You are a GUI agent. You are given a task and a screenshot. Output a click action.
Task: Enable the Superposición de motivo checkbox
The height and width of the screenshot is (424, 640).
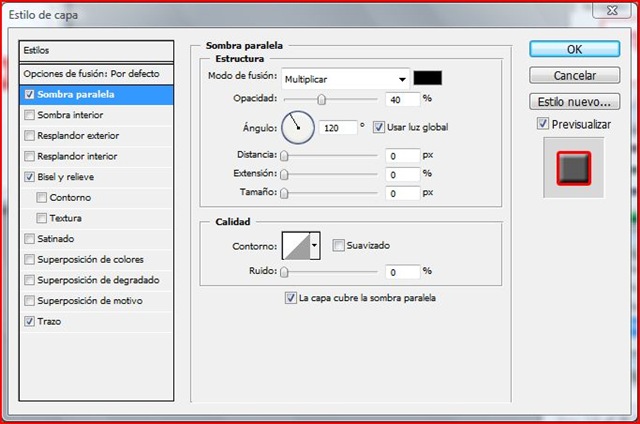click(29, 301)
